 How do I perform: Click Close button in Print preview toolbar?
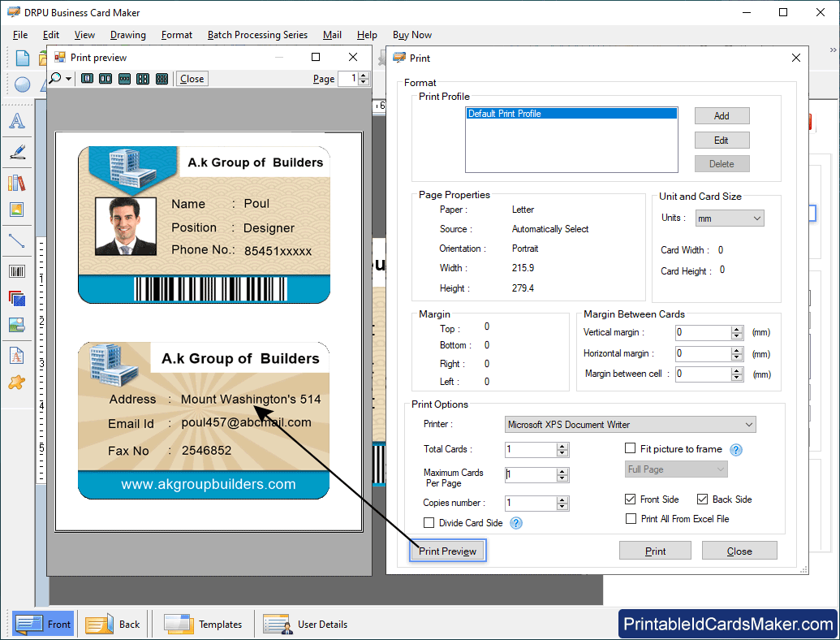point(192,79)
